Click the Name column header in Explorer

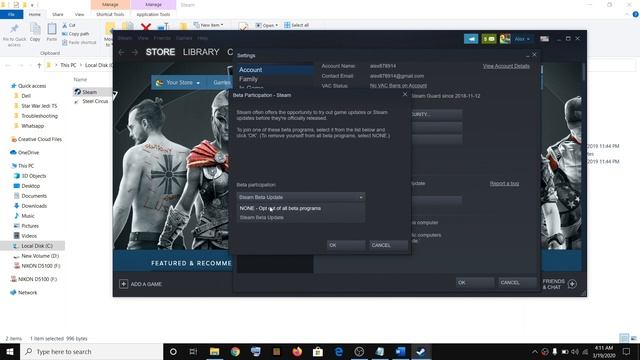coord(80,80)
